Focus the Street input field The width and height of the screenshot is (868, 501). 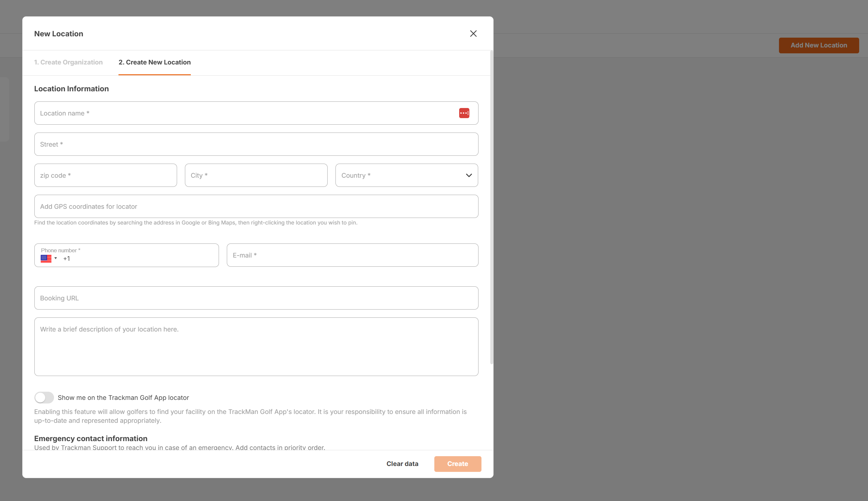pos(256,144)
